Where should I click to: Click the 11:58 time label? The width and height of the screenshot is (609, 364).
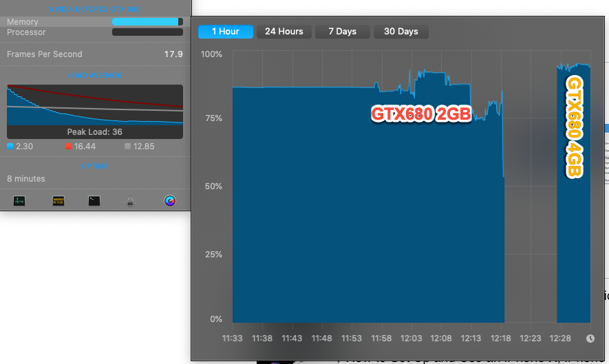coord(381,339)
